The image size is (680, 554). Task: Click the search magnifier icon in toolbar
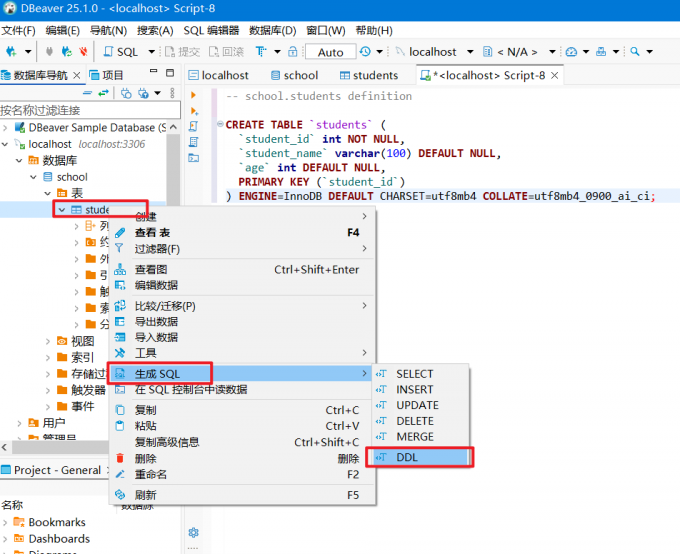(x=634, y=52)
